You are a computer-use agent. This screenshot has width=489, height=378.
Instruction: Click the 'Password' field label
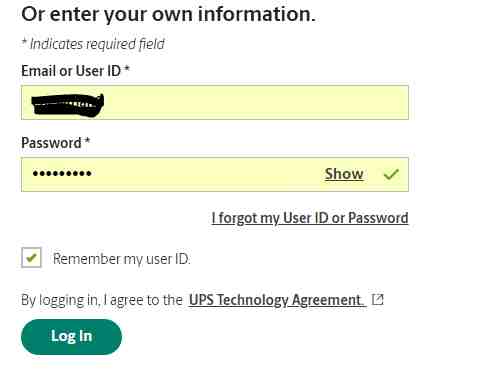[51, 143]
